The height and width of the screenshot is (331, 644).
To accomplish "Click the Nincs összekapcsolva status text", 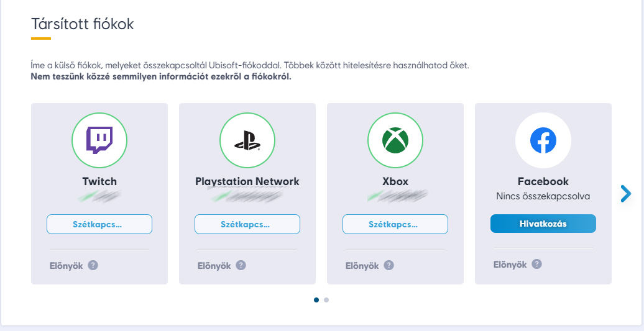I will pyautogui.click(x=543, y=196).
